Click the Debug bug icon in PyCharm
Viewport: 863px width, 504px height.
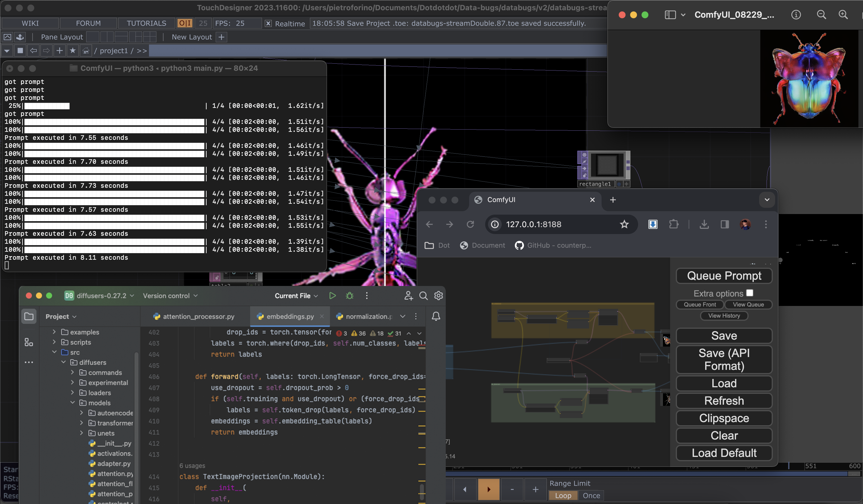349,295
